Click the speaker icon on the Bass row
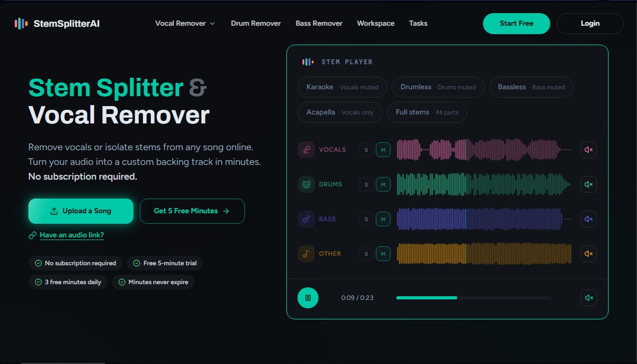Screen dimensions: 637x364 click(589, 219)
